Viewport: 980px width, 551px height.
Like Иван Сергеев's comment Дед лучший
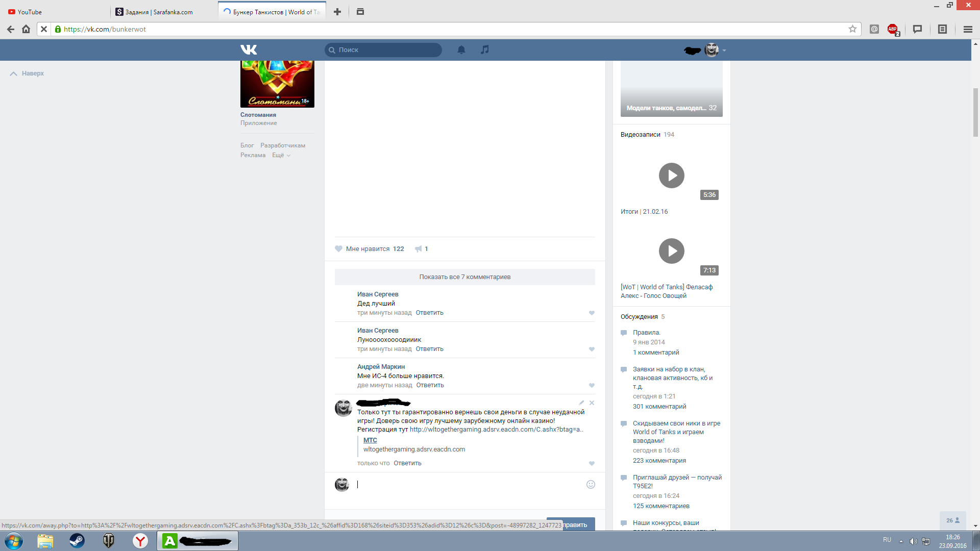tap(592, 313)
